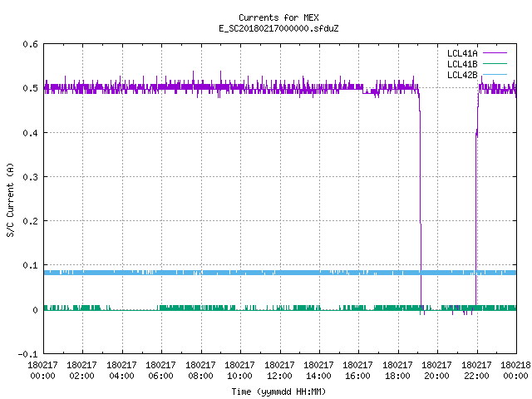
Task: Click the 0.3 y-axis tick label
Action: (30, 177)
